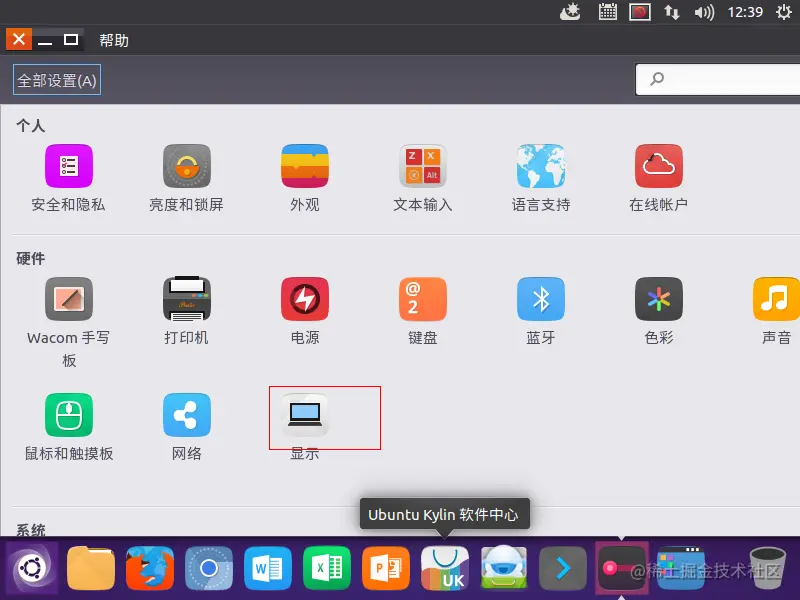Open the workspace switcher icon in dock
Image resolution: width=800 pixels, height=600 pixels.
click(681, 568)
